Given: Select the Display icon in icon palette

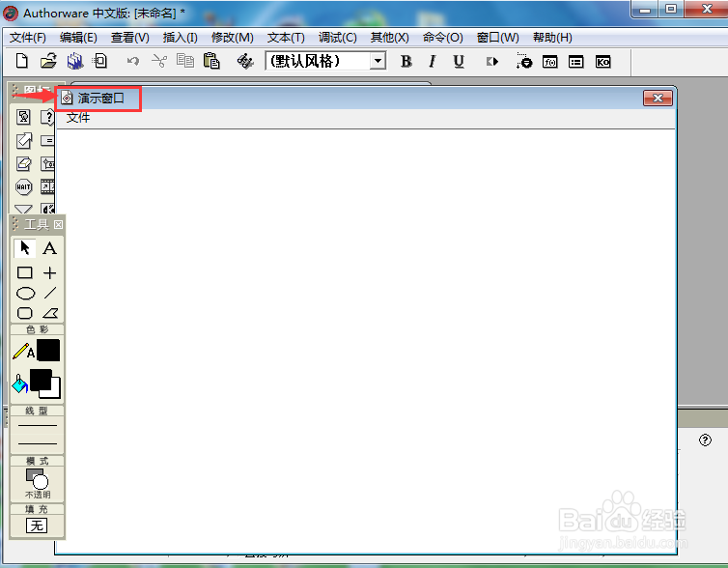Looking at the screenshot, I should coord(24,117).
